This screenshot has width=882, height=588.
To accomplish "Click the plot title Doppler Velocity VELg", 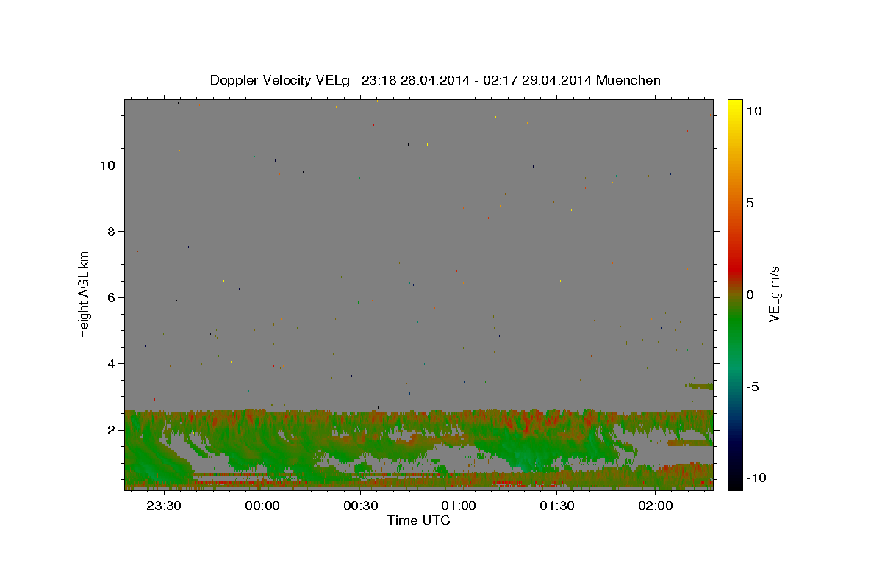I will pyautogui.click(x=282, y=80).
